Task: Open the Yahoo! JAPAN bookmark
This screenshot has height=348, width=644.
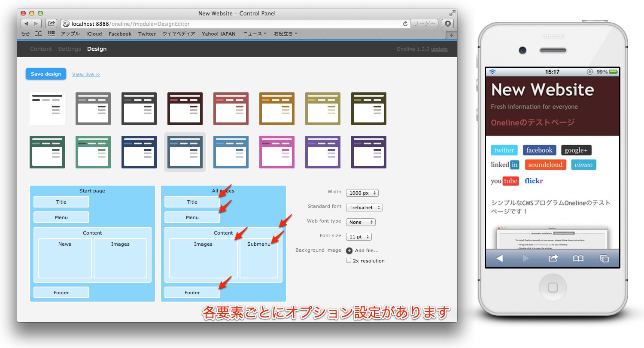Action: 219,34
